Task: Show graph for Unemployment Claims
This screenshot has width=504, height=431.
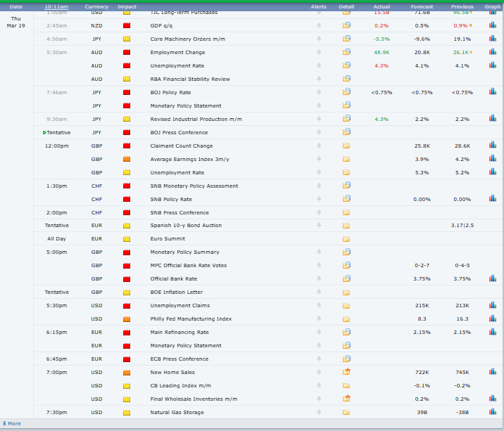Action: 493,305
